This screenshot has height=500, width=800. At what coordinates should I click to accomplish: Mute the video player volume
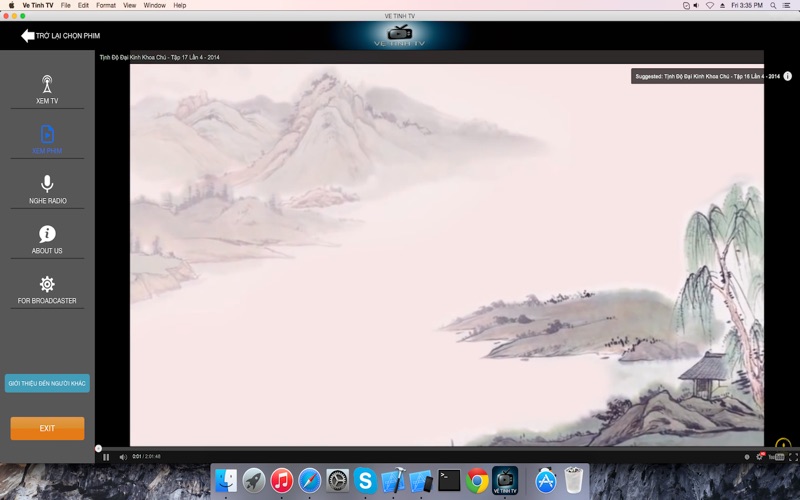pos(123,457)
